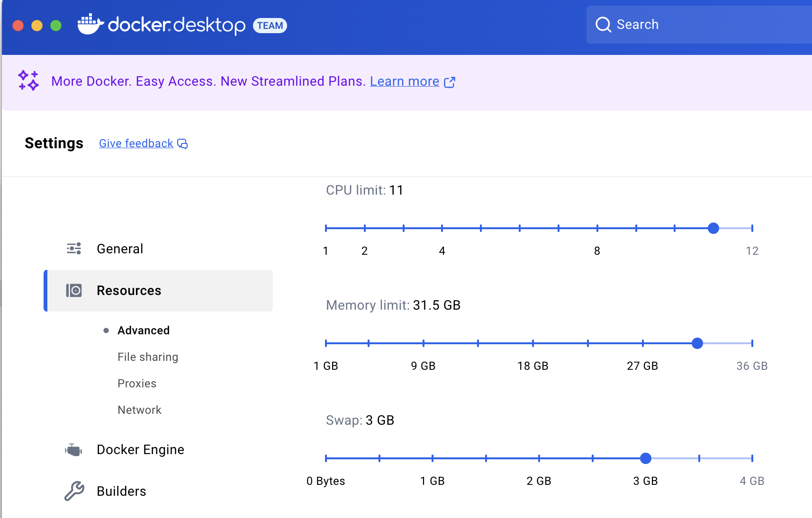Click the Resources disk icon

74,290
